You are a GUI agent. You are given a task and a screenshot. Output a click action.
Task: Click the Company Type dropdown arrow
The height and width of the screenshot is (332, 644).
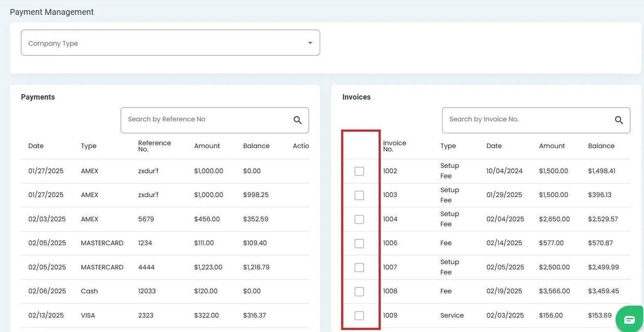(x=310, y=43)
